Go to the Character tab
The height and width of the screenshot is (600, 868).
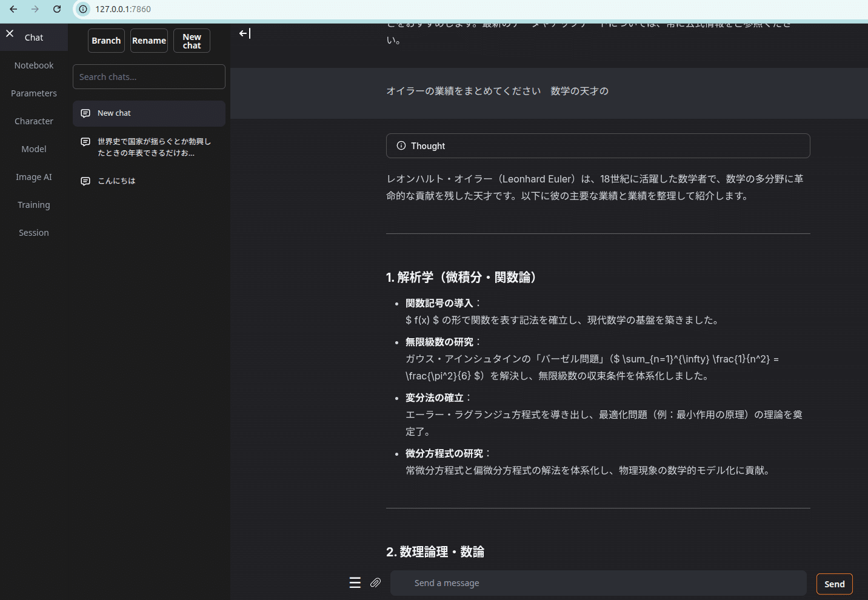34,121
